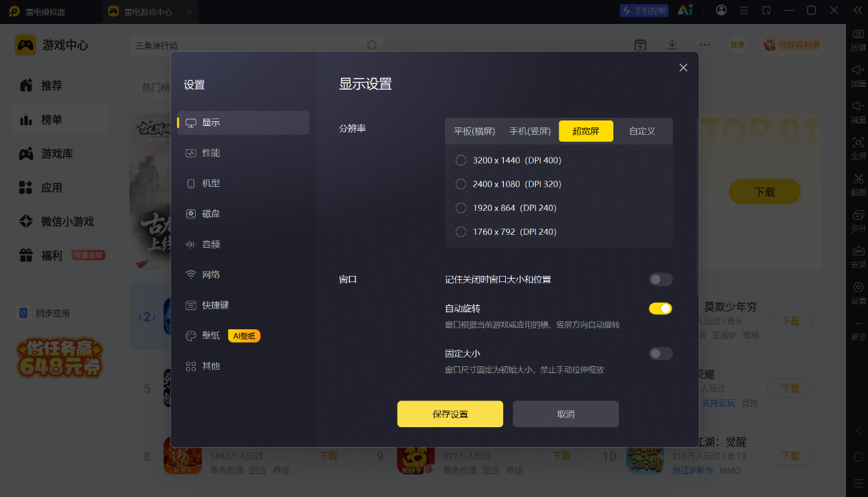Open the 性能 performance settings section

click(x=243, y=153)
